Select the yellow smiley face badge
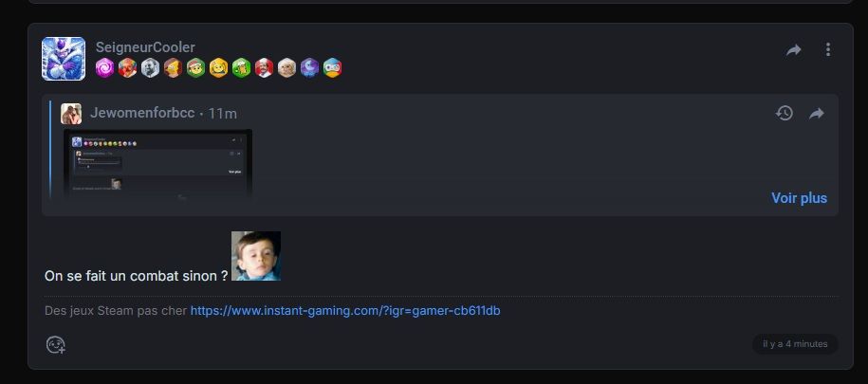The height and width of the screenshot is (384, 868). [219, 68]
